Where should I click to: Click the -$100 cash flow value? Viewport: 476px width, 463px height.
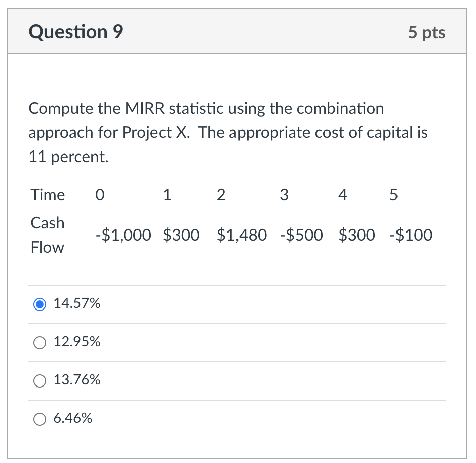click(411, 235)
